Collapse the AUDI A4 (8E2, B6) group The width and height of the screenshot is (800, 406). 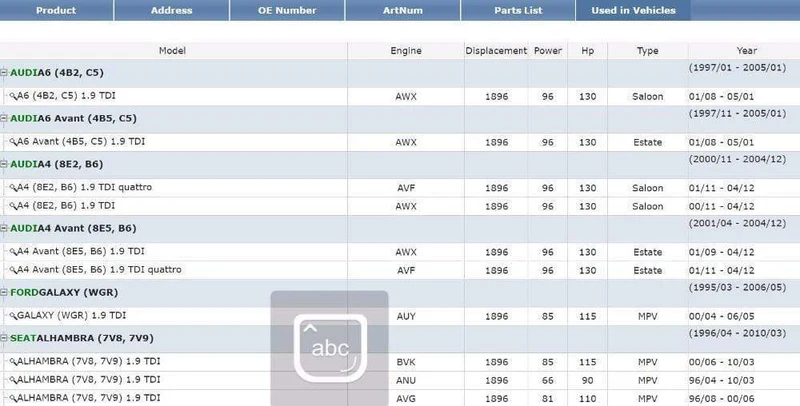click(4, 164)
